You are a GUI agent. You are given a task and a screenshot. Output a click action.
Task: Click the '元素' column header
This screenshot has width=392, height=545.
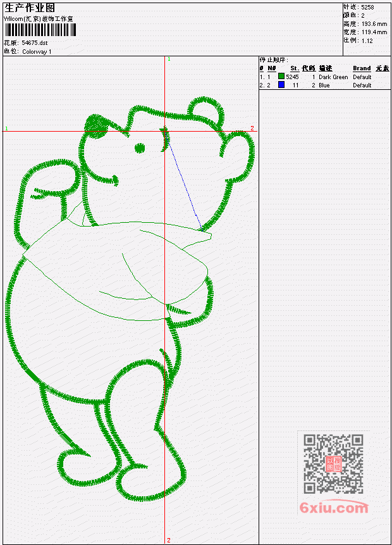click(x=383, y=68)
